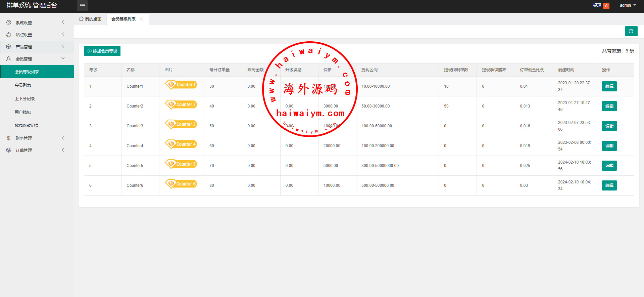
Task: Click the Counter 4 level badge image
Action: 181,144
